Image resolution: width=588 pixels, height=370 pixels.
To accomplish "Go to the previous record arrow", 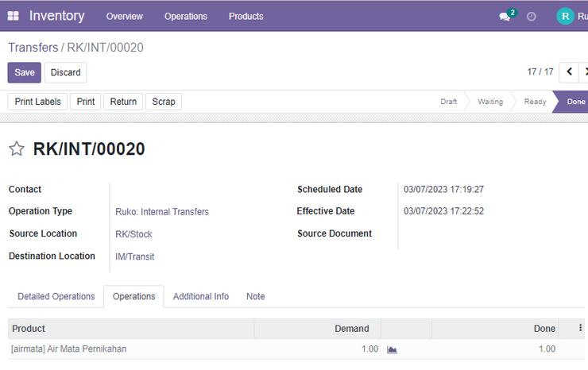I will click(569, 71).
